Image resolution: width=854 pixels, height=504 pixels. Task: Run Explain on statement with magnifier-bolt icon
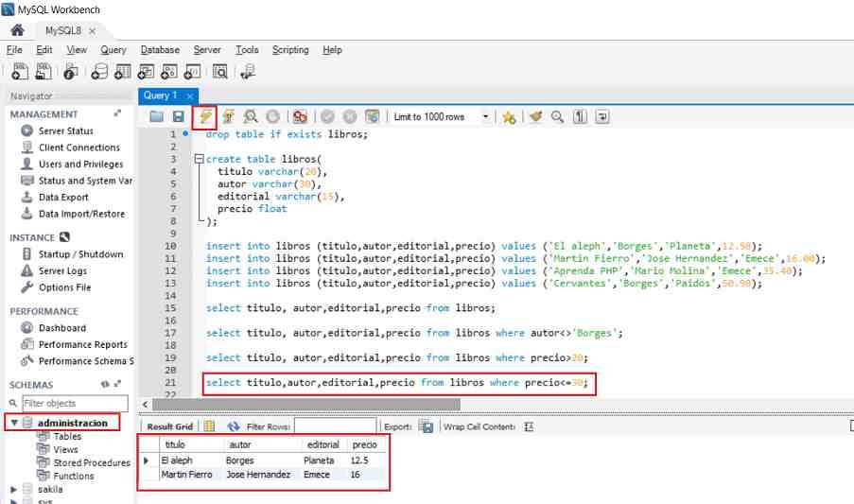pyautogui.click(x=251, y=116)
